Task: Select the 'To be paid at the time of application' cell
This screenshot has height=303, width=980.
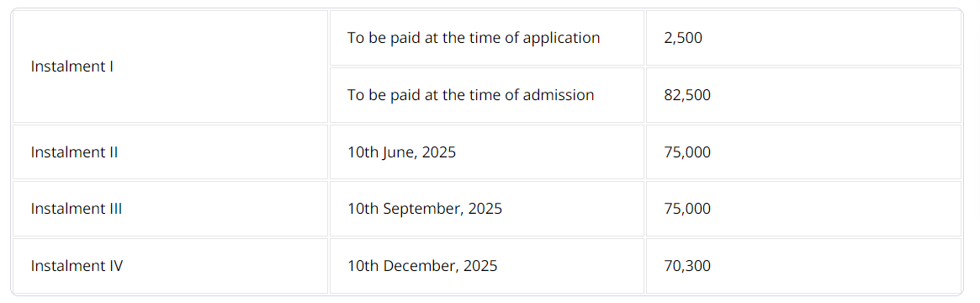Action: click(487, 38)
